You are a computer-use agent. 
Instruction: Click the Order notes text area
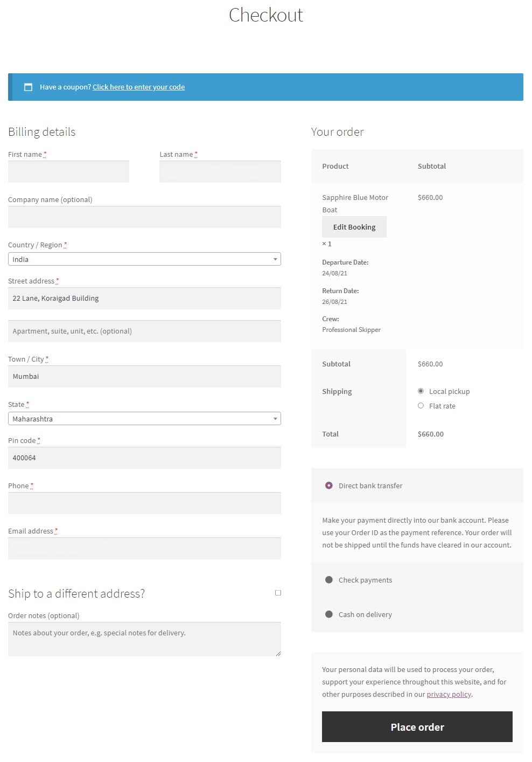[144, 639]
